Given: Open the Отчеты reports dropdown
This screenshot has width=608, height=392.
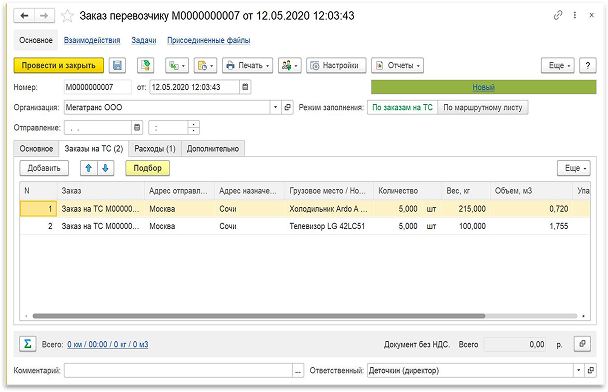Looking at the screenshot, I should [397, 66].
